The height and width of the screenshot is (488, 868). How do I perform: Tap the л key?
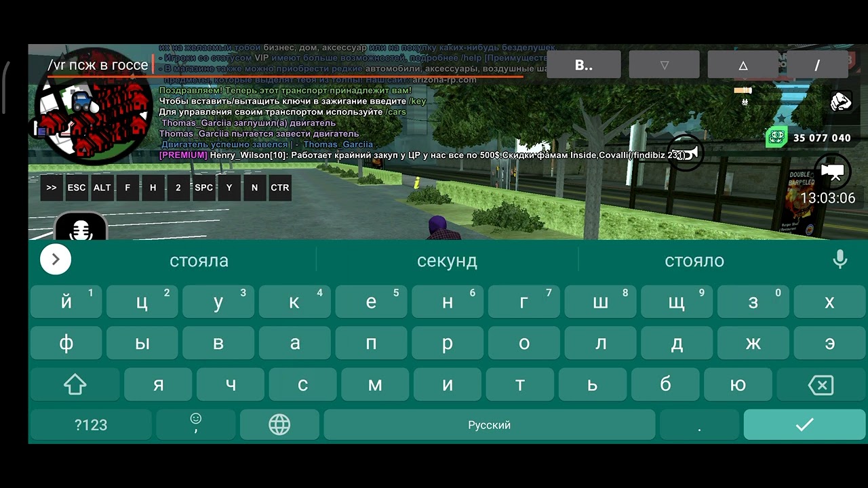pos(600,344)
